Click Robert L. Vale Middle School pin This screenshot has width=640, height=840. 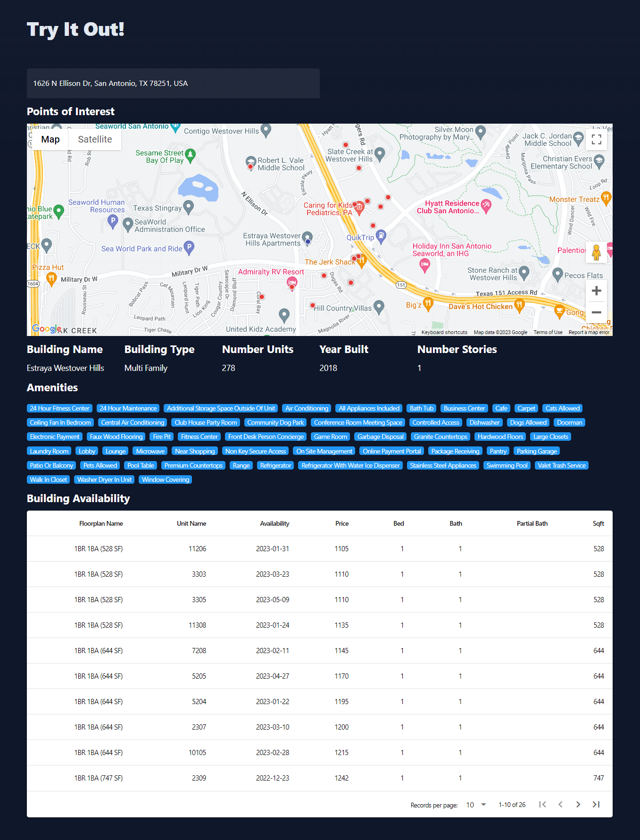(251, 163)
